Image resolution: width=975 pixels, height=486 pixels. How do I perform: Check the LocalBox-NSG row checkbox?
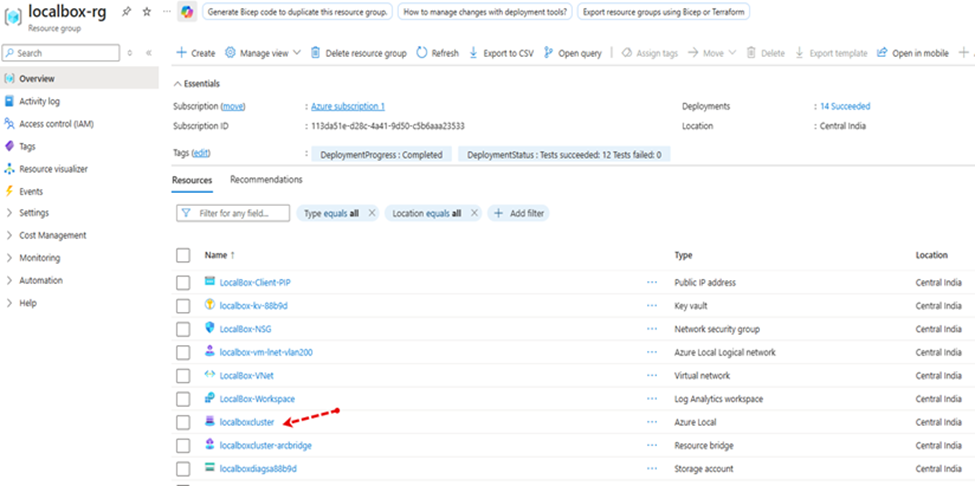point(183,329)
